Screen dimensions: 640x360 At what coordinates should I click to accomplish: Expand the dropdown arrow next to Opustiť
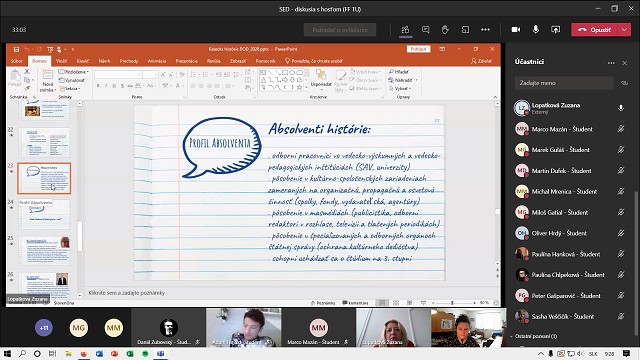click(624, 30)
